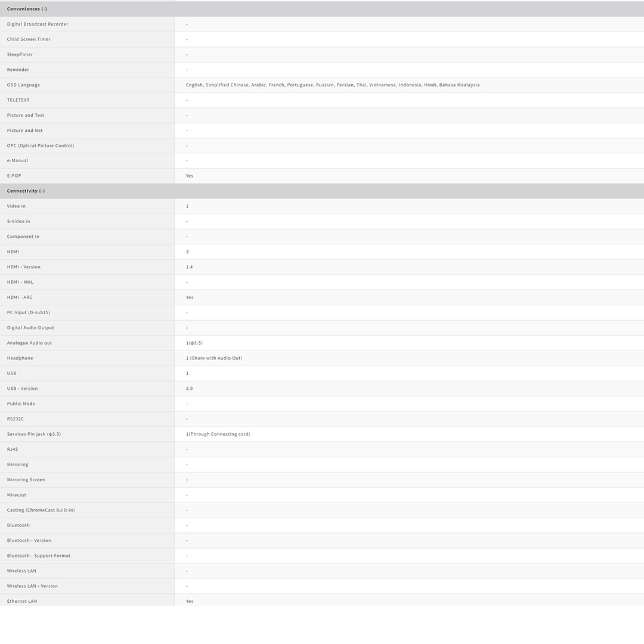The width and height of the screenshot is (644, 644).
Task: Click the E-POP row label
Action: coord(14,176)
